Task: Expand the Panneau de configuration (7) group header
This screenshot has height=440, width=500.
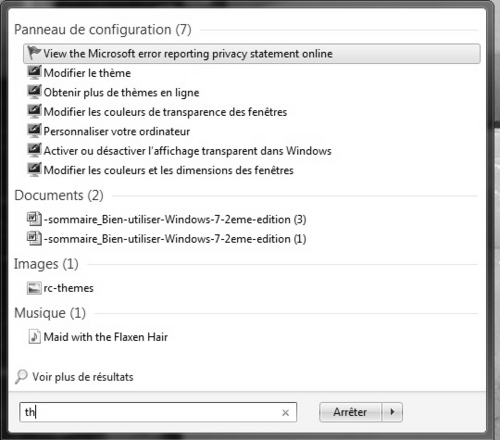Action: click(x=103, y=30)
